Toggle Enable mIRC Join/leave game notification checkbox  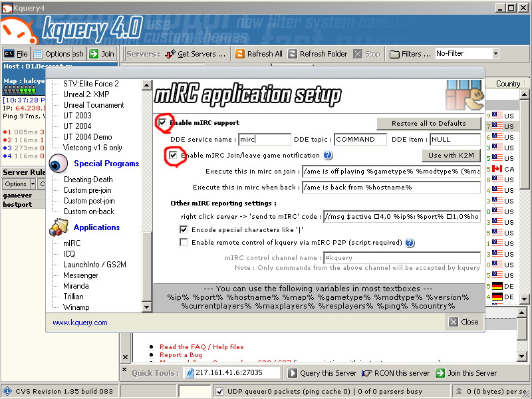coord(173,155)
